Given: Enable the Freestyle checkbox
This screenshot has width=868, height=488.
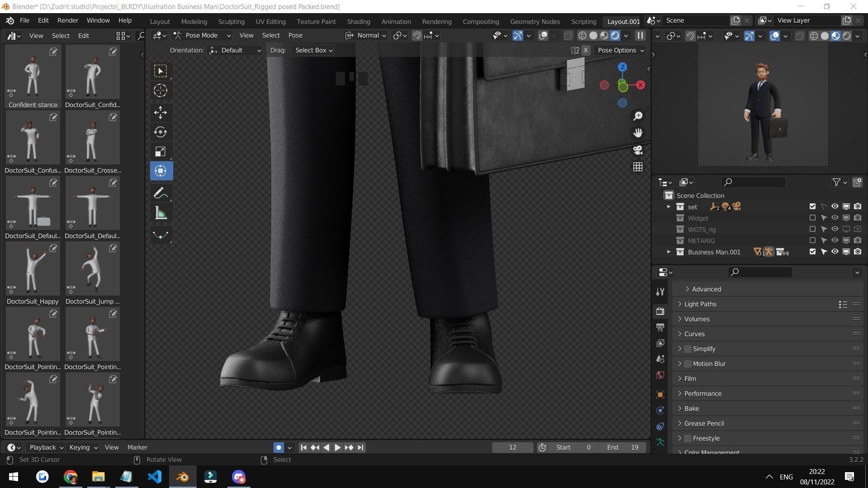Looking at the screenshot, I should click(x=688, y=438).
